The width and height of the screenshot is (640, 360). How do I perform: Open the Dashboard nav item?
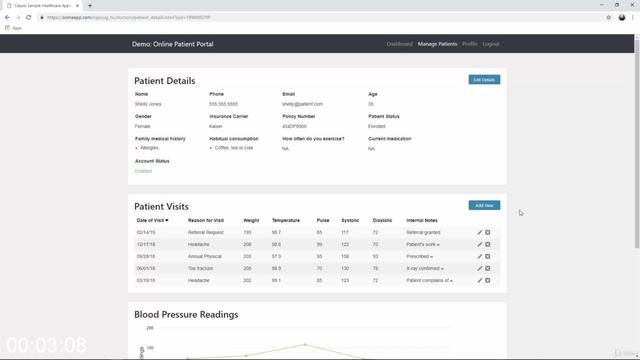(x=400, y=44)
